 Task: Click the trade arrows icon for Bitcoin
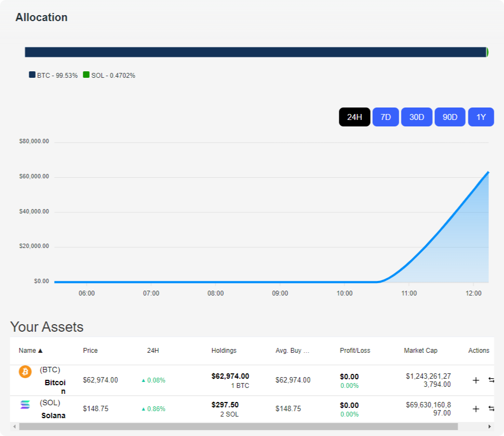click(492, 380)
